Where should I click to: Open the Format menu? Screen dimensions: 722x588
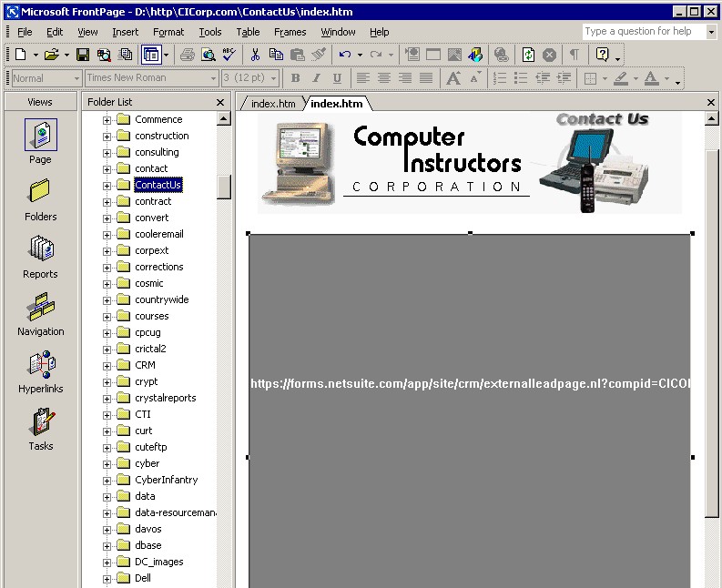168,32
